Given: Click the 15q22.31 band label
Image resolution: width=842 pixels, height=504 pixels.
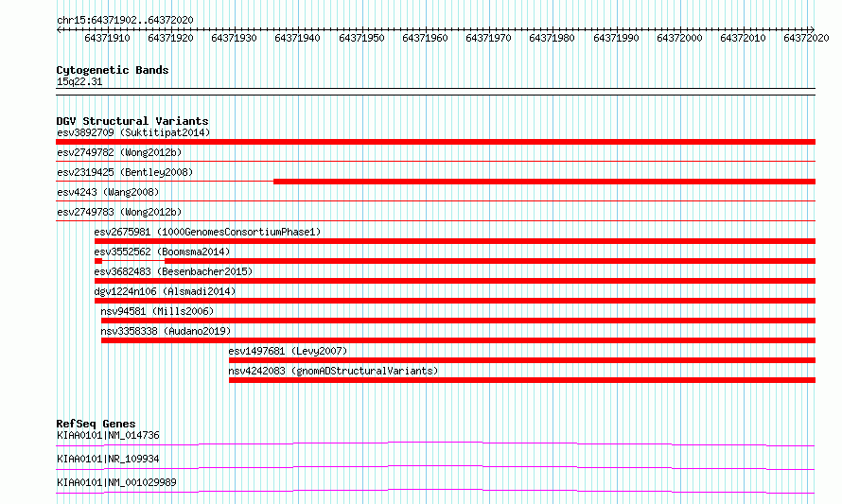Looking at the screenshot, I should pyautogui.click(x=79, y=81).
